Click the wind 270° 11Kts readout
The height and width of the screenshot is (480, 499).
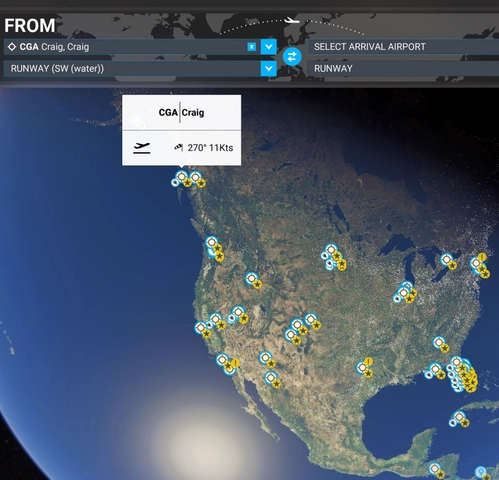204,148
